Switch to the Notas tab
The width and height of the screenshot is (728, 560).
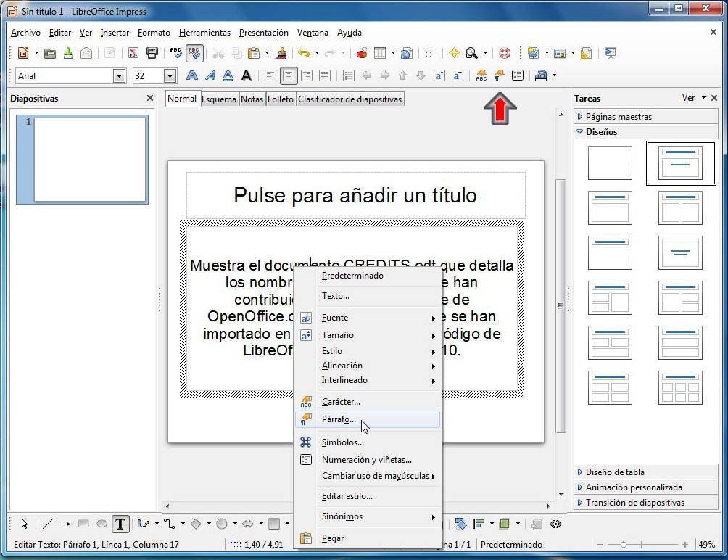click(x=252, y=99)
